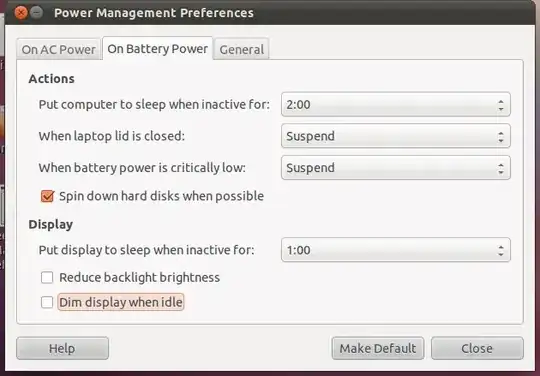Click the grey minimize window button
Screen dimensions: 540x376
(36, 13)
